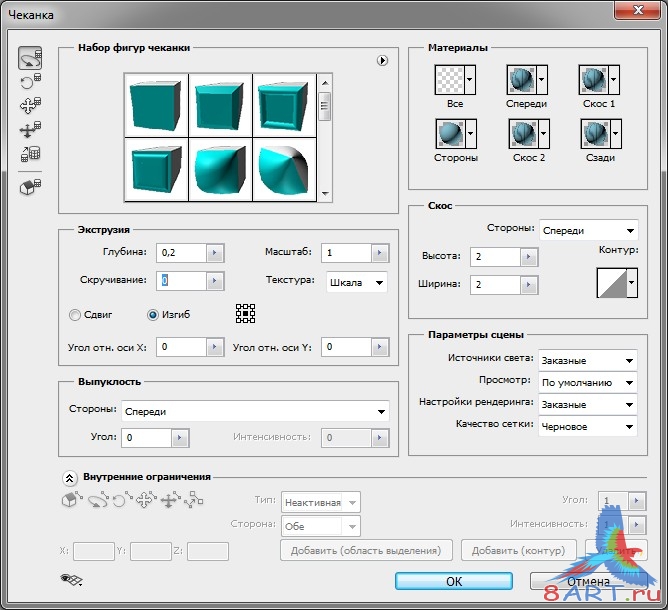Click Добавить (контур) button
The width and height of the screenshot is (668, 610).
[x=518, y=550]
